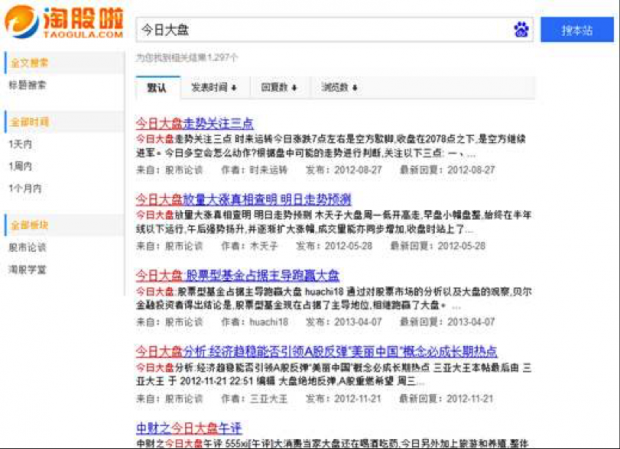Focus the search field containing 今日大盘

tap(320, 30)
